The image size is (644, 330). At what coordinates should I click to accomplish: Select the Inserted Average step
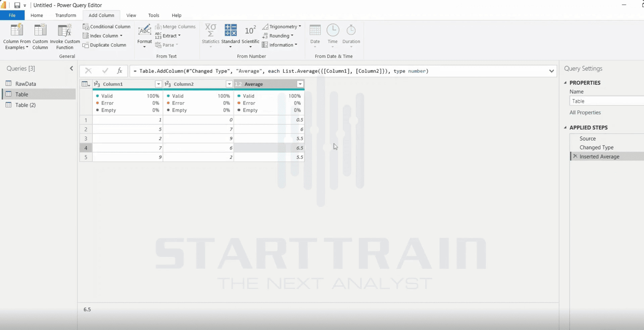tap(607, 156)
